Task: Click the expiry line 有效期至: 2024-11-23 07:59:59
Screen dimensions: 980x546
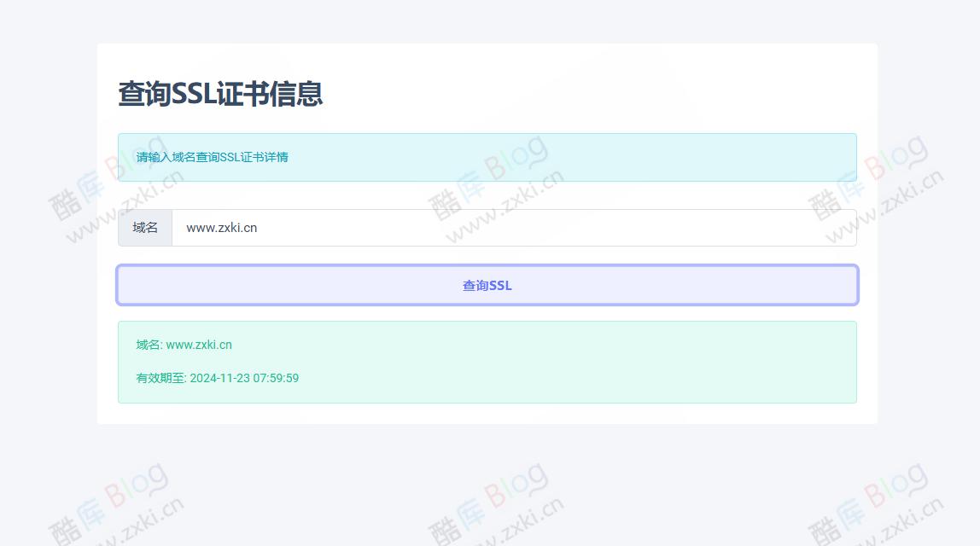Action: [218, 378]
